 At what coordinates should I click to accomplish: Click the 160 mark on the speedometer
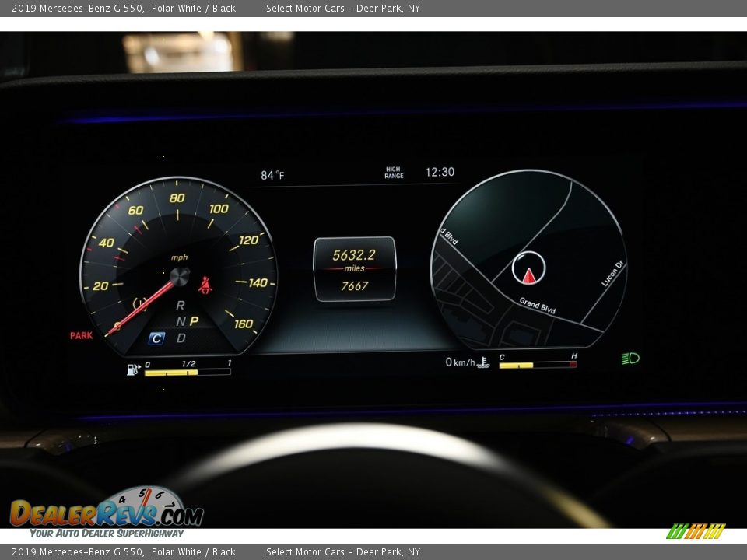[x=244, y=324]
